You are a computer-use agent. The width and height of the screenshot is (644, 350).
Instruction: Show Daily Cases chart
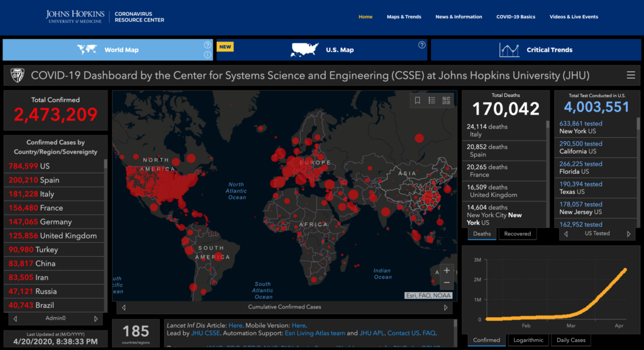(570, 340)
